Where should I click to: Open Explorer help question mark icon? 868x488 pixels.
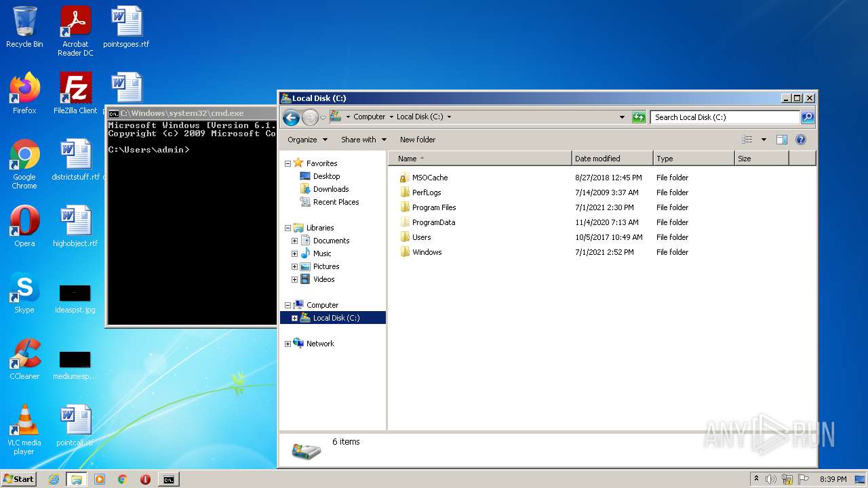click(801, 140)
